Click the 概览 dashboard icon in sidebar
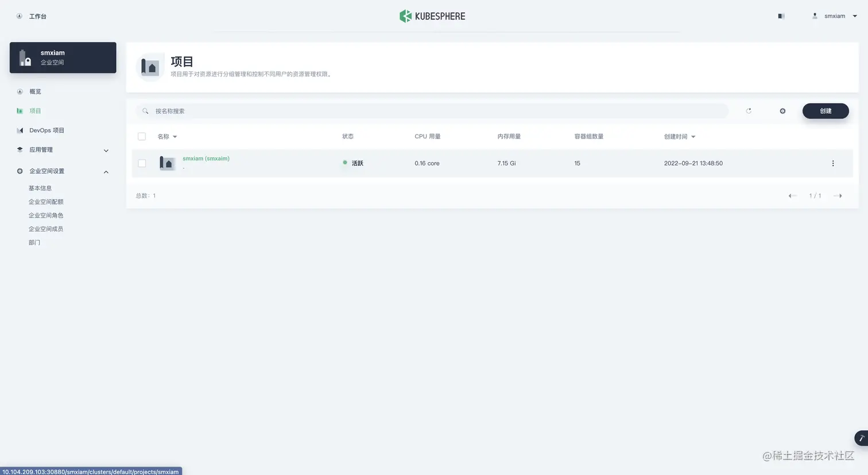This screenshot has height=475, width=868. pos(20,91)
